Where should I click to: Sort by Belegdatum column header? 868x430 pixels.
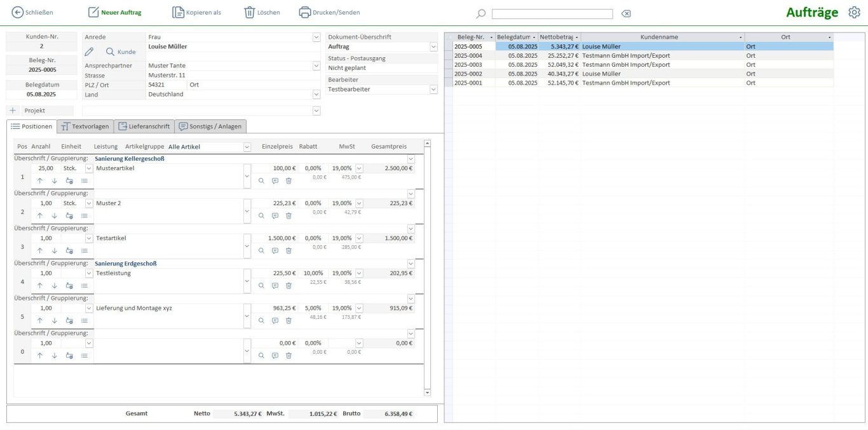pos(517,37)
